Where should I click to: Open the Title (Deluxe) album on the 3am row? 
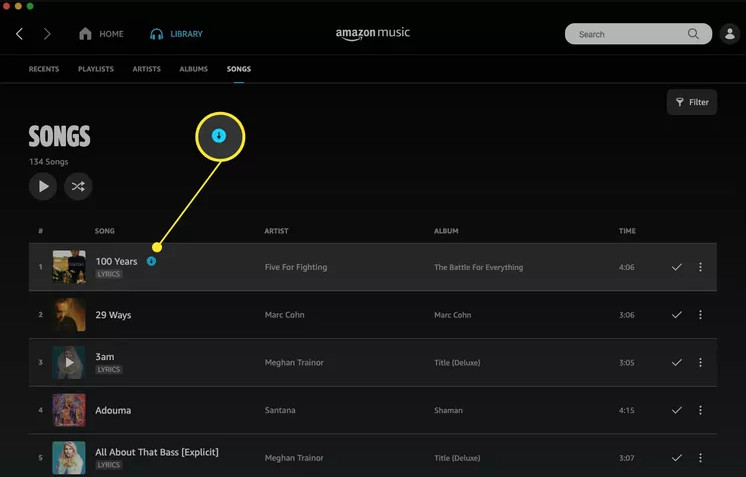[457, 362]
